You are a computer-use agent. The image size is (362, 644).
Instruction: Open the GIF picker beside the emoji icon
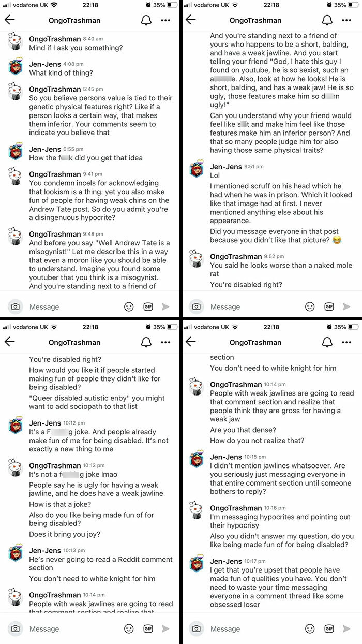148,306
